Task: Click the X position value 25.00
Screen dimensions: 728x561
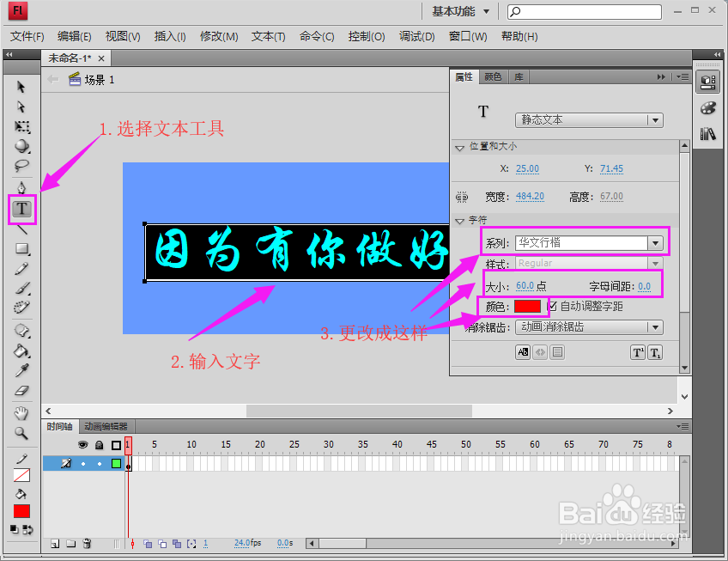Action: point(527,168)
